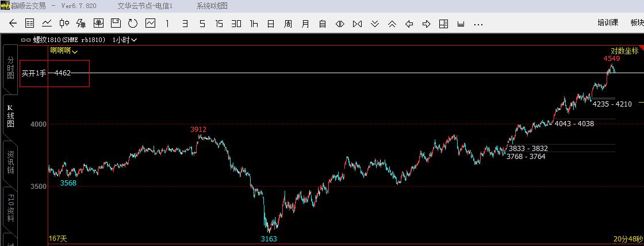This screenshot has height=246, width=644.
Task: Switch to the 分时图 side tab
Action: (11, 68)
